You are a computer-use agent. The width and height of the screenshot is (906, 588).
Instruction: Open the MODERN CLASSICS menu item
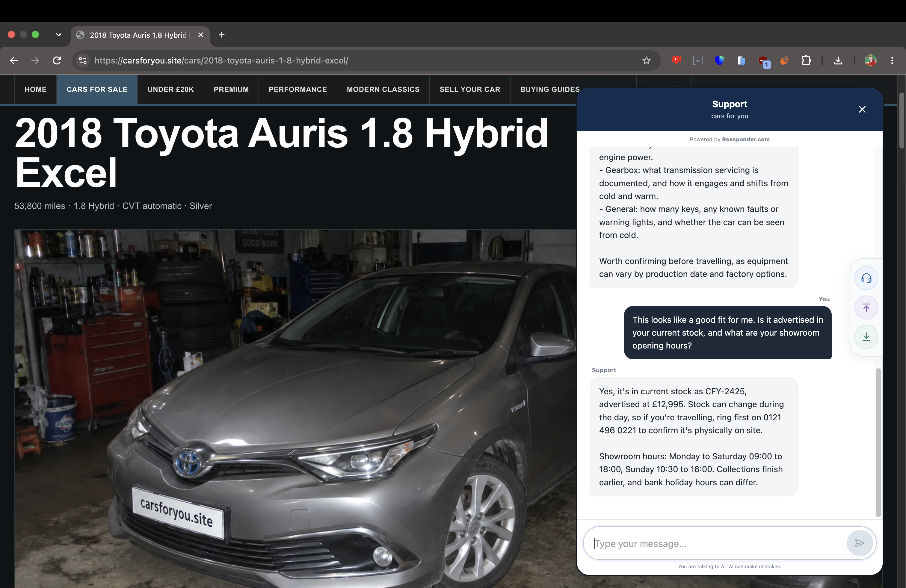[x=383, y=90]
